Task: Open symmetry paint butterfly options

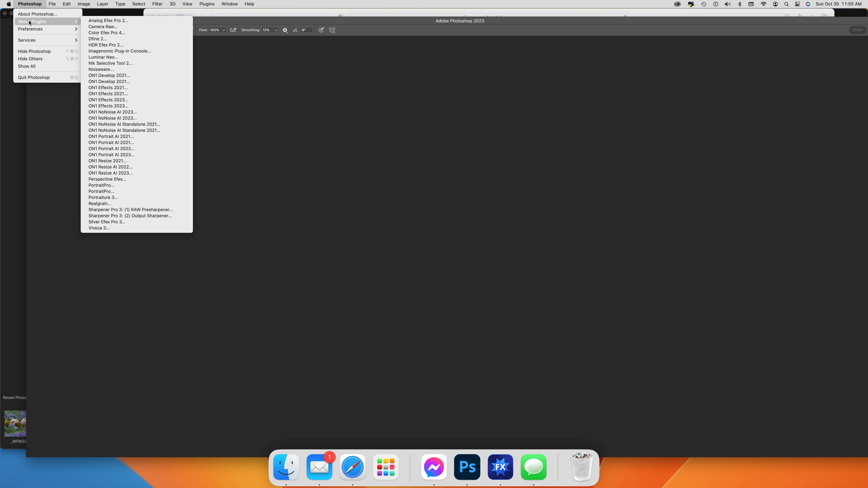Action: coord(332,30)
